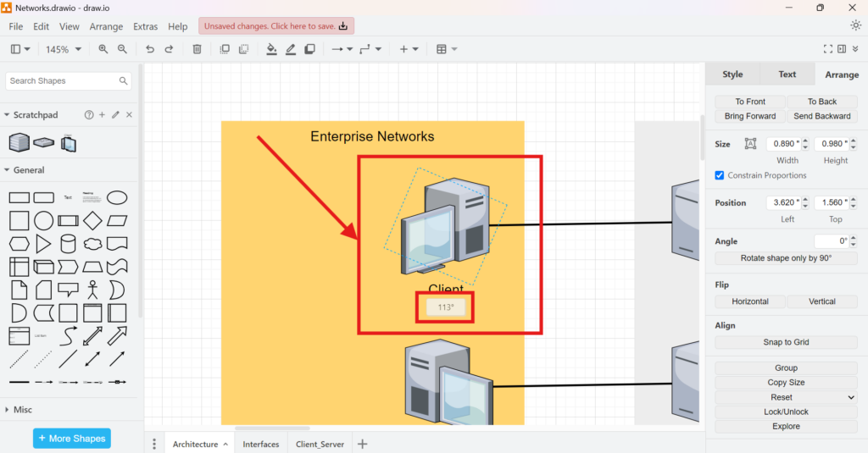
Task: Open the Insert plus dropdown
Action: [x=409, y=49]
